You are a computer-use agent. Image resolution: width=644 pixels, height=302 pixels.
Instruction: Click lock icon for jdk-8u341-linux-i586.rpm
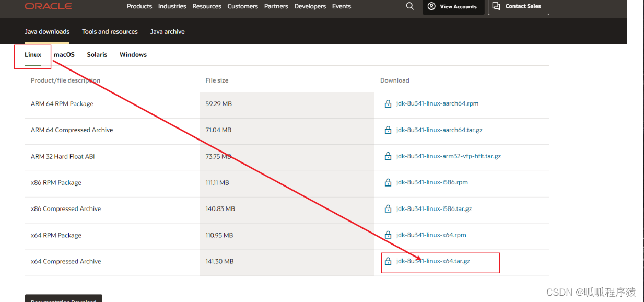tap(388, 183)
